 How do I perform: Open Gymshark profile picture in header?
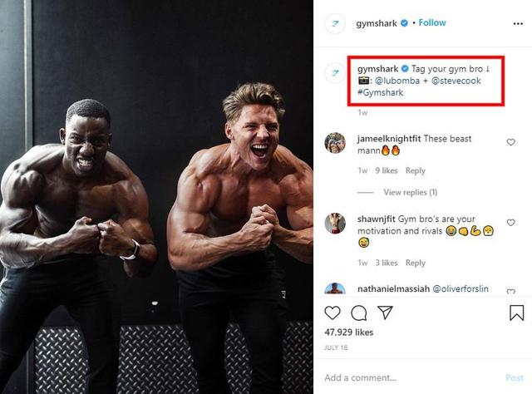337,23
